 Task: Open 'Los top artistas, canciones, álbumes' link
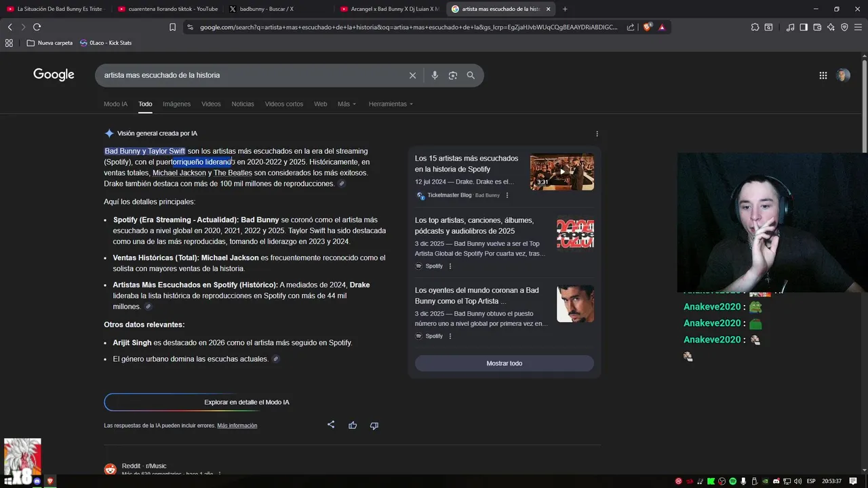tap(474, 226)
